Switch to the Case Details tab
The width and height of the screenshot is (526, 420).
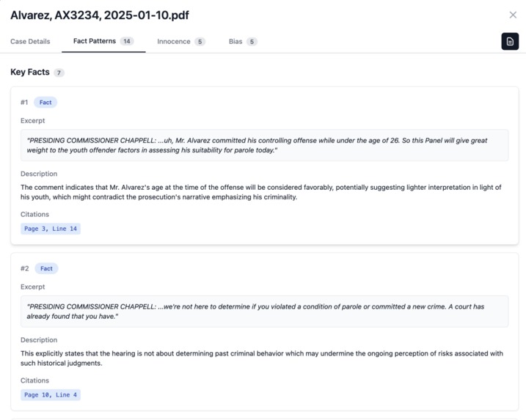[30, 42]
